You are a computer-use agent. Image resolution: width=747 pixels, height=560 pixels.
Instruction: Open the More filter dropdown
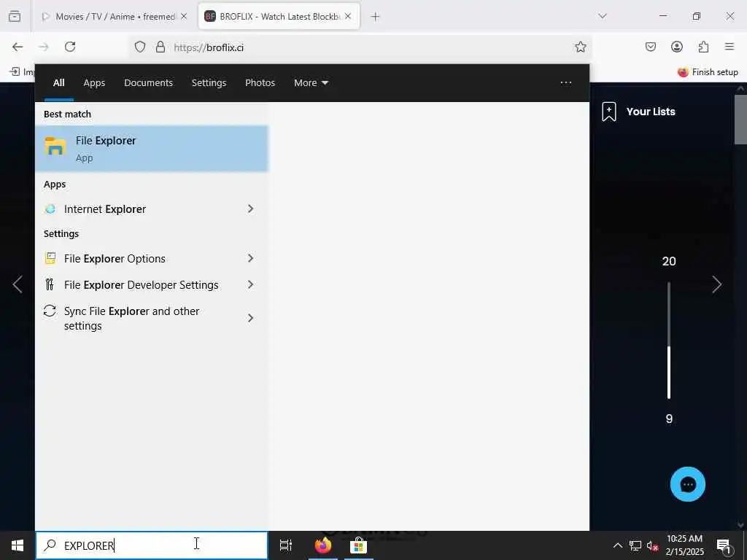click(311, 83)
